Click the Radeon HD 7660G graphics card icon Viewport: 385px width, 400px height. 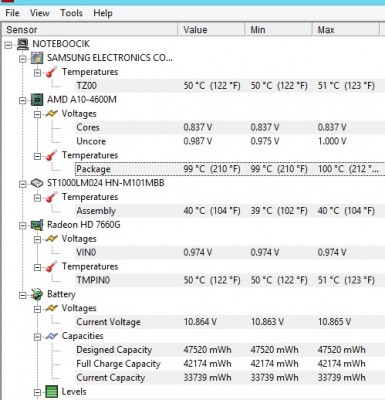click(37, 225)
